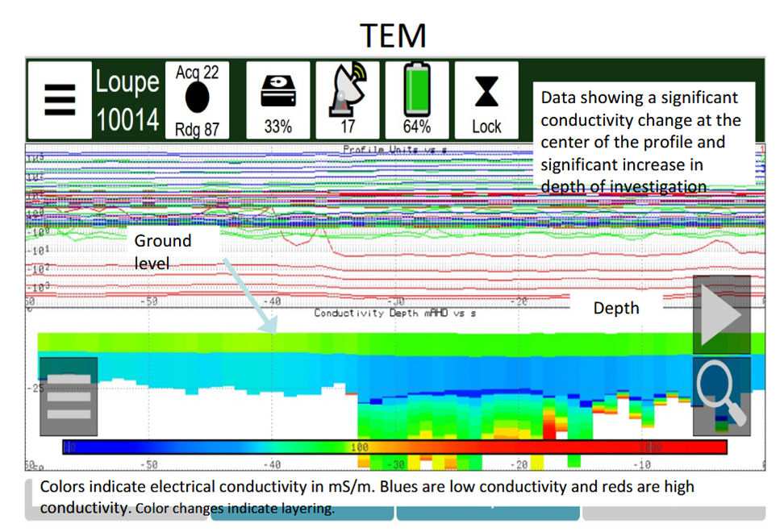Viewport: 784px width, 532px height.
Task: Open the grey layers list button
Action: click(69, 396)
